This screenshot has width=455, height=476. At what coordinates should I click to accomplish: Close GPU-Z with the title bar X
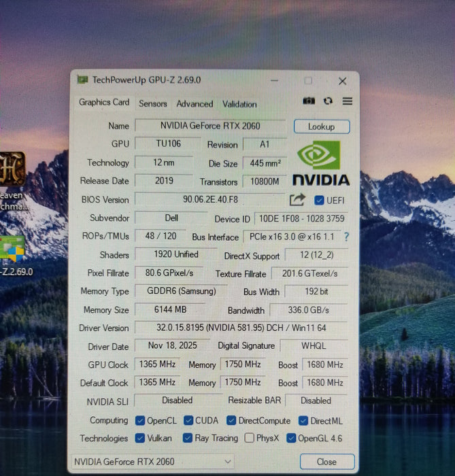coord(342,81)
